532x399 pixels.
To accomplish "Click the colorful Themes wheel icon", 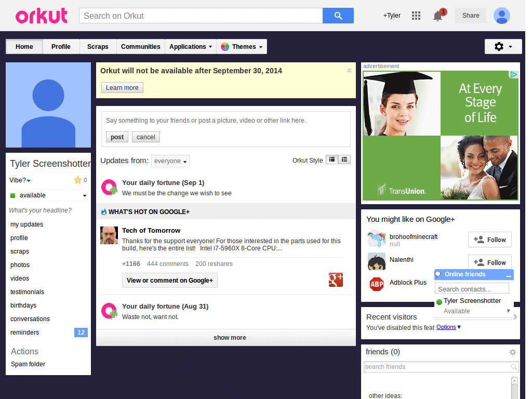I will coord(224,47).
